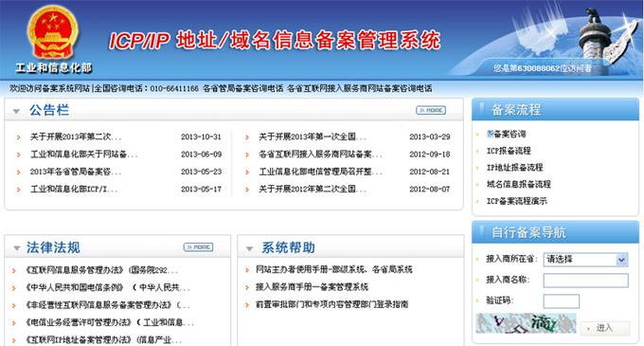Image resolution: width=644 pixels, height=346 pixels.
Task: Open 《中华人民共和国电信条例》 regulation link
Action: click(74, 287)
